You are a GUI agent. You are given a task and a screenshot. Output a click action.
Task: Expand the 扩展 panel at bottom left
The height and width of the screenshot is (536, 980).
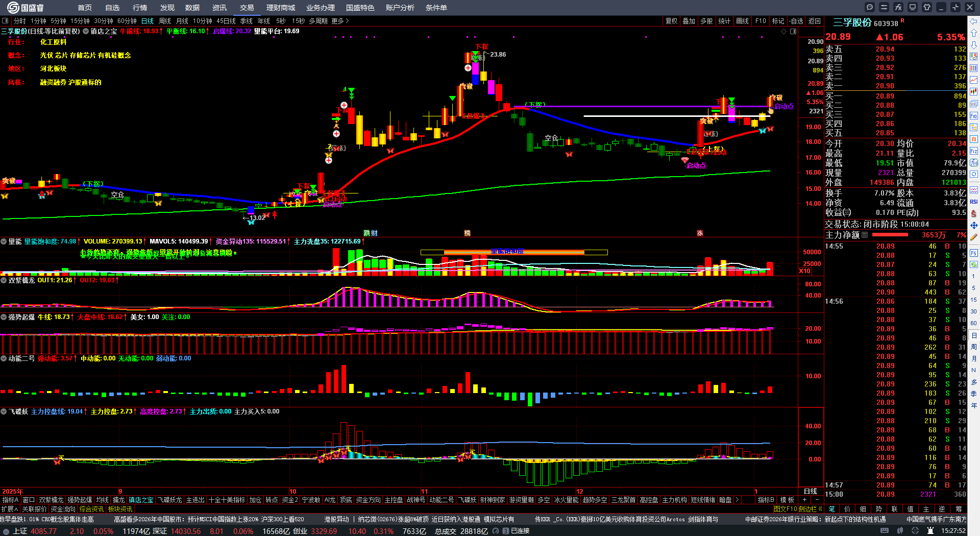(x=9, y=509)
